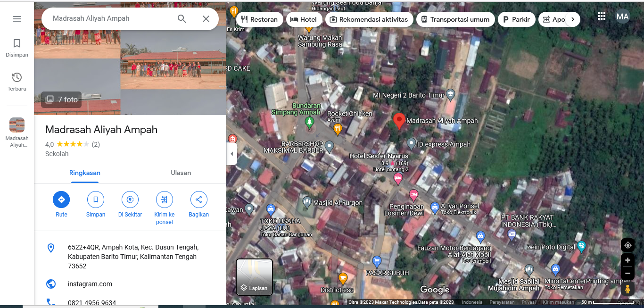Send place with Kirim ke ponsel
644x308 pixels.
165,208
